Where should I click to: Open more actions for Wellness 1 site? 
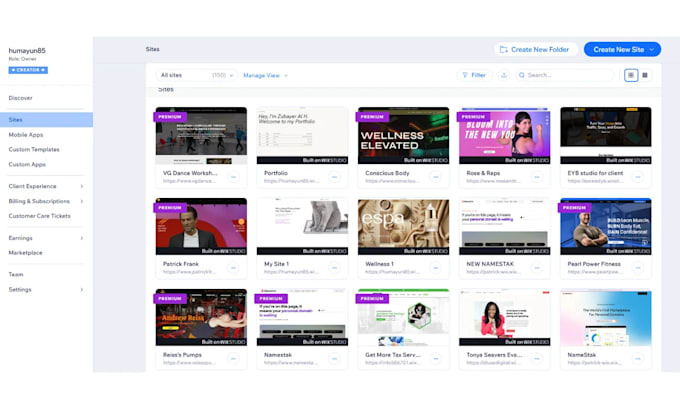[x=435, y=268]
